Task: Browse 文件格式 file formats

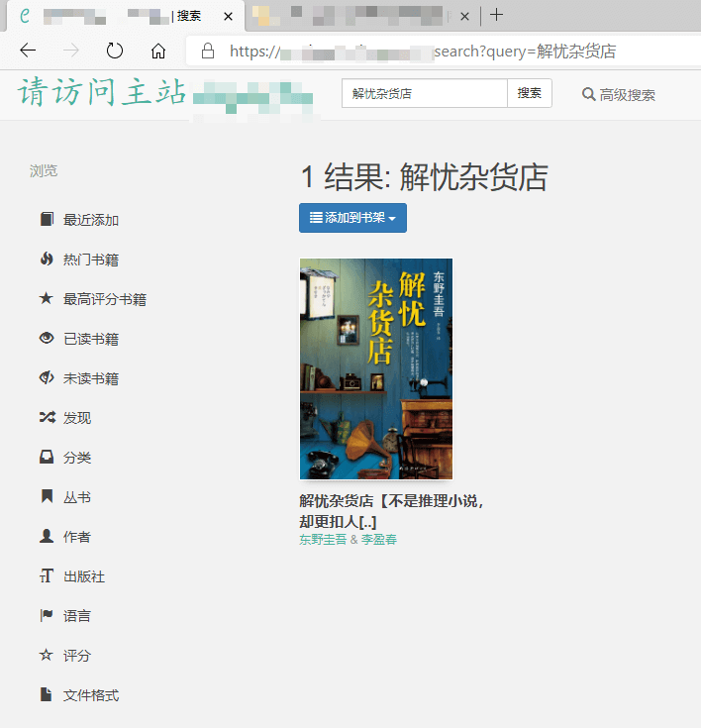Action: pyautogui.click(x=91, y=695)
